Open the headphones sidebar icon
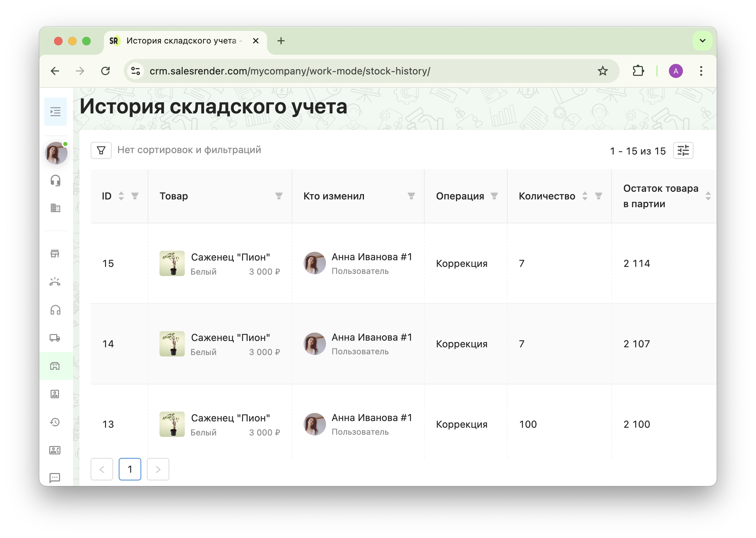756x538 pixels. coord(55,310)
